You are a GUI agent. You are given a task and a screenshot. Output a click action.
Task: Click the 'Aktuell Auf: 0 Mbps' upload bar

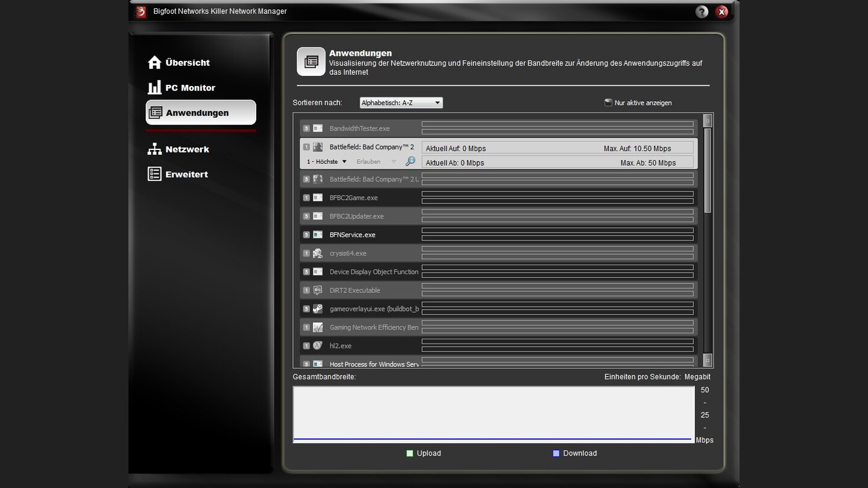pyautogui.click(x=558, y=148)
